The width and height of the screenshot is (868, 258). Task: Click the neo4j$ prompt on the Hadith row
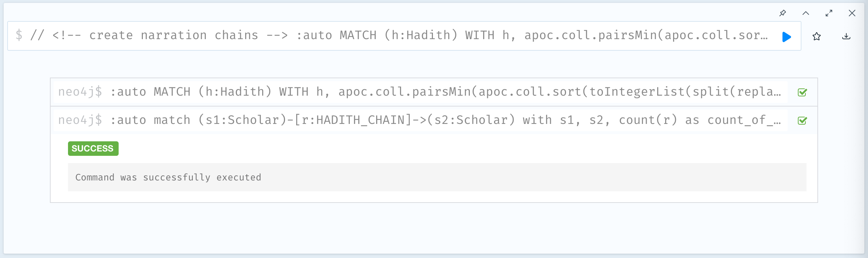[80, 92]
